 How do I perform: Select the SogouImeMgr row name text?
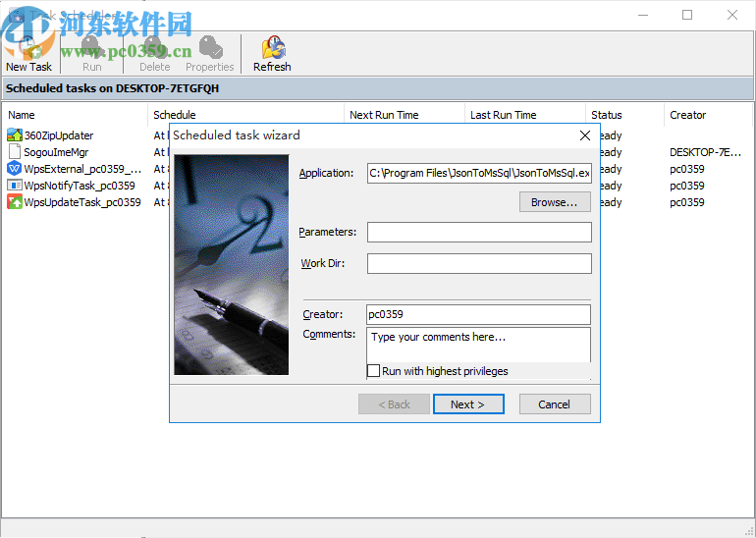click(x=56, y=152)
